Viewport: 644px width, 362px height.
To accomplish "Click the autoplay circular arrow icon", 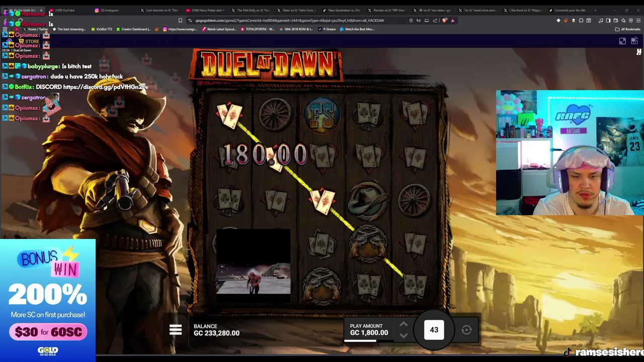I will (466, 330).
